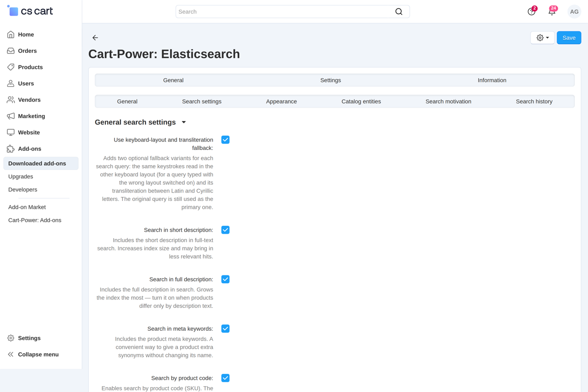Click the magnifier icon in search bar

(399, 12)
